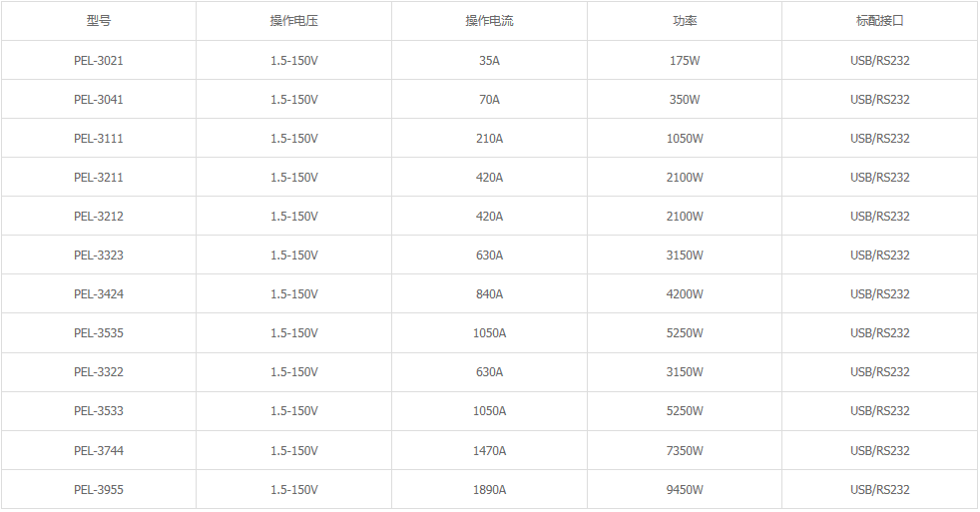This screenshot has width=980, height=512.
Task: Select model PEL-3041 cell
Action: 99,100
